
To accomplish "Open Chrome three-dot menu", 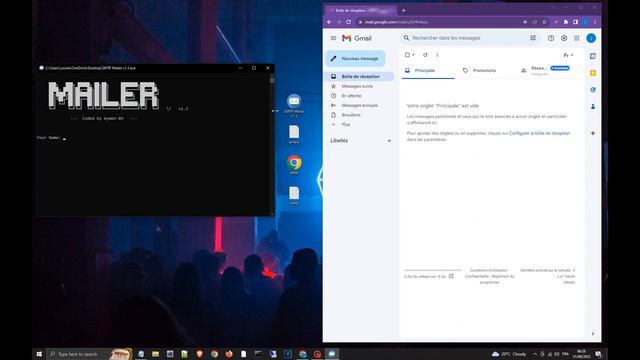I will pyautogui.click(x=595, y=22).
